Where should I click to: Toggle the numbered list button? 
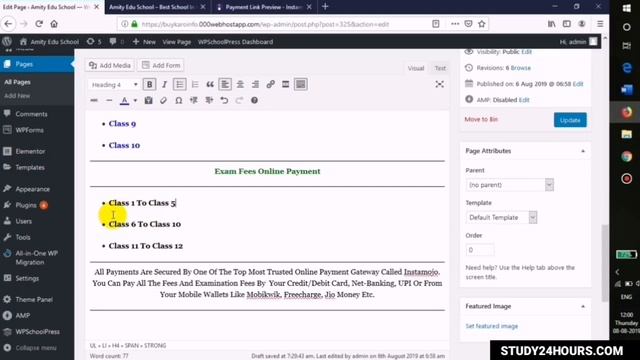click(195, 84)
